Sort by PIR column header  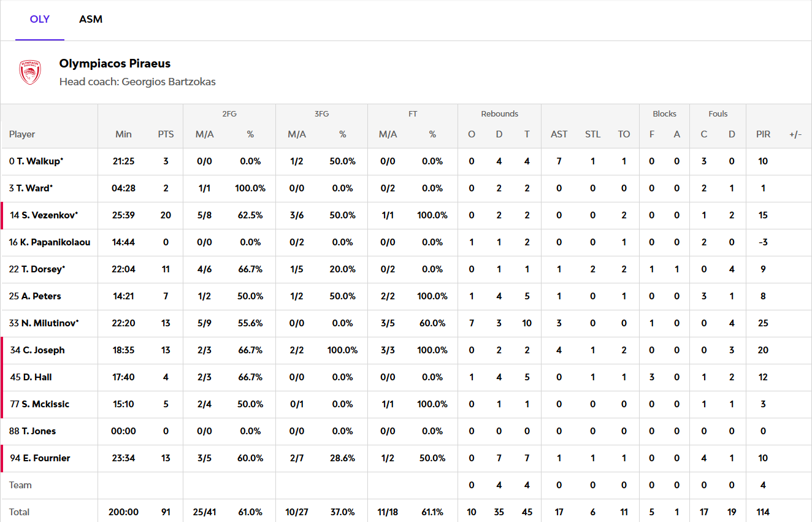[763, 134]
